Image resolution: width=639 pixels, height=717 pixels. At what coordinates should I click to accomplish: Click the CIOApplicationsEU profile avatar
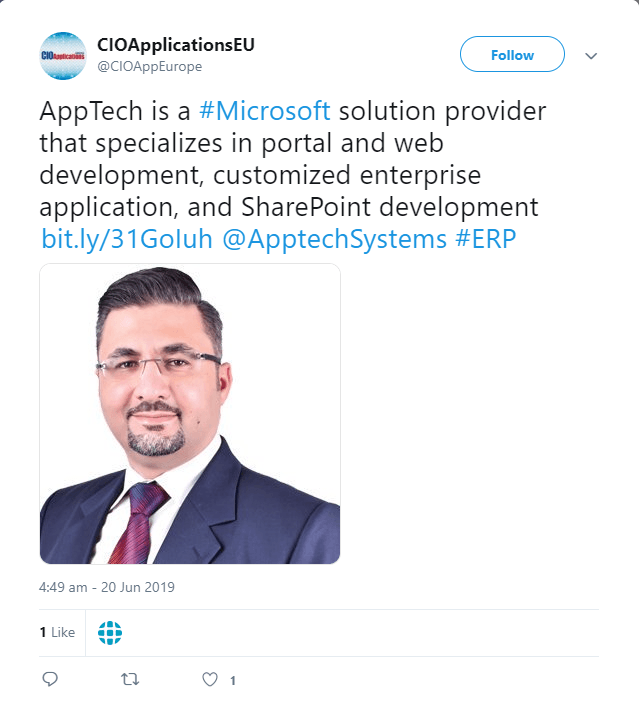click(x=63, y=55)
